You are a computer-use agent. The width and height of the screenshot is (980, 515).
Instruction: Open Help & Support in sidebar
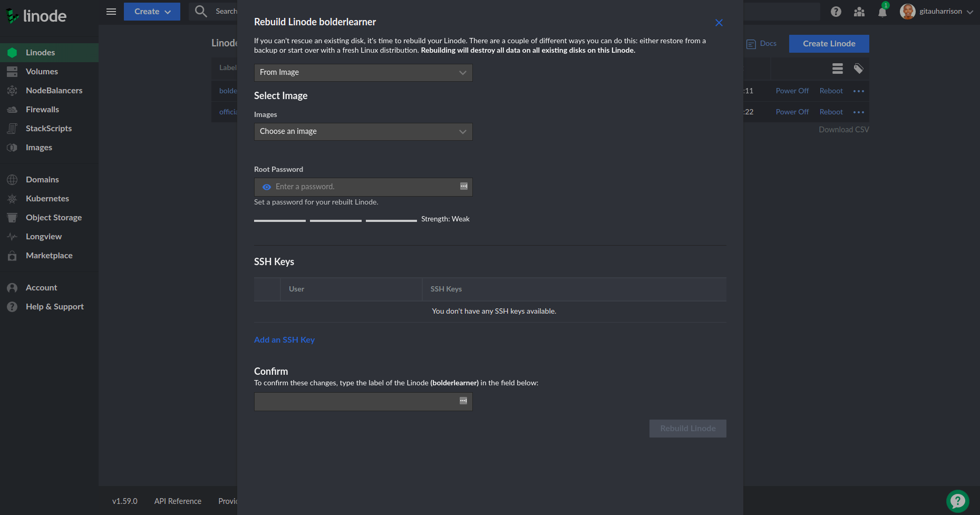pos(49,307)
